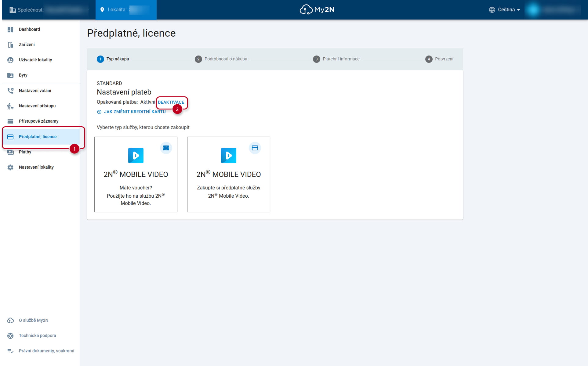Image resolution: width=588 pixels, height=366 pixels.
Task: Click DEAKTIVACE recurring payment link
Action: tap(171, 102)
